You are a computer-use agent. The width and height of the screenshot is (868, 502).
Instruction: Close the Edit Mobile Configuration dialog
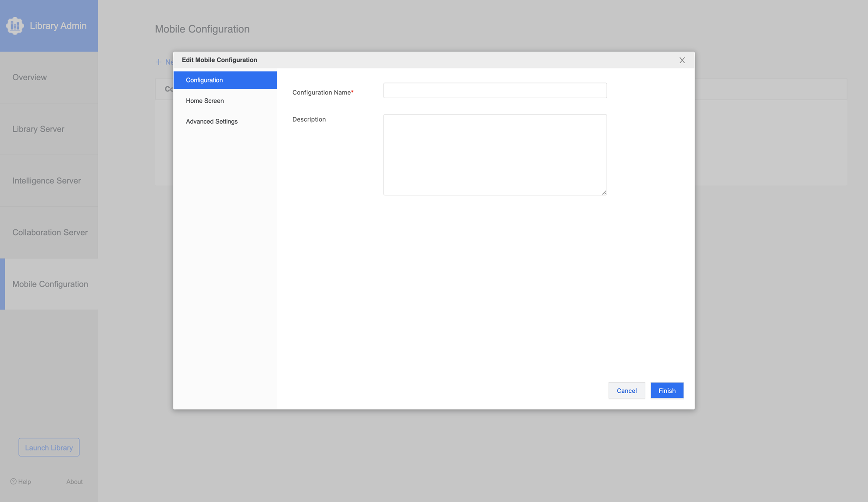pos(682,60)
